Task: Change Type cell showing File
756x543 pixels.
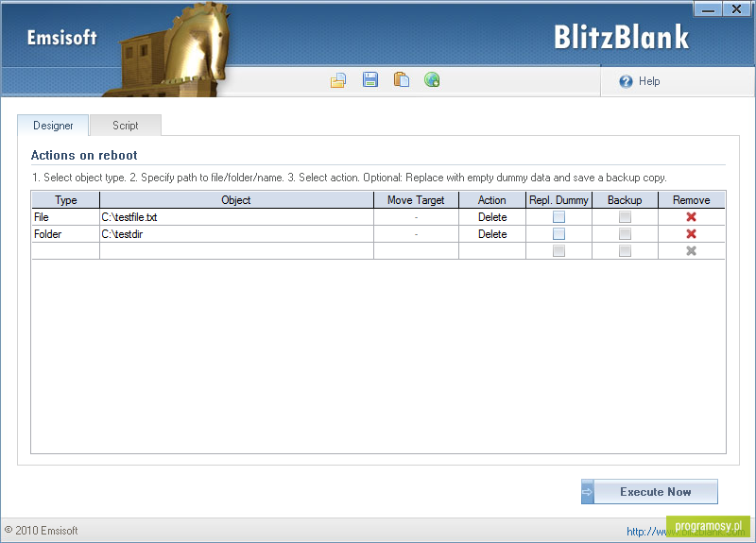Action: (x=65, y=217)
